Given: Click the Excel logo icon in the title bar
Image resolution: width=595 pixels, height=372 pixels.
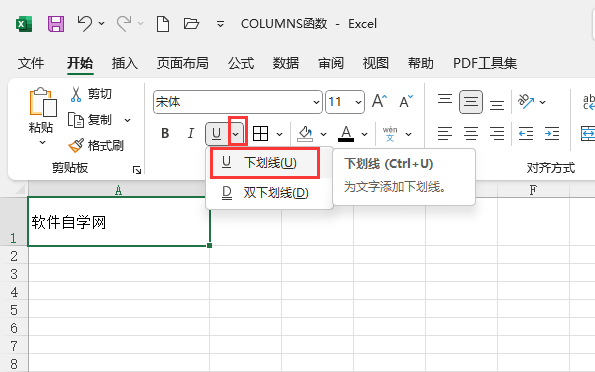Looking at the screenshot, I should click(x=24, y=24).
